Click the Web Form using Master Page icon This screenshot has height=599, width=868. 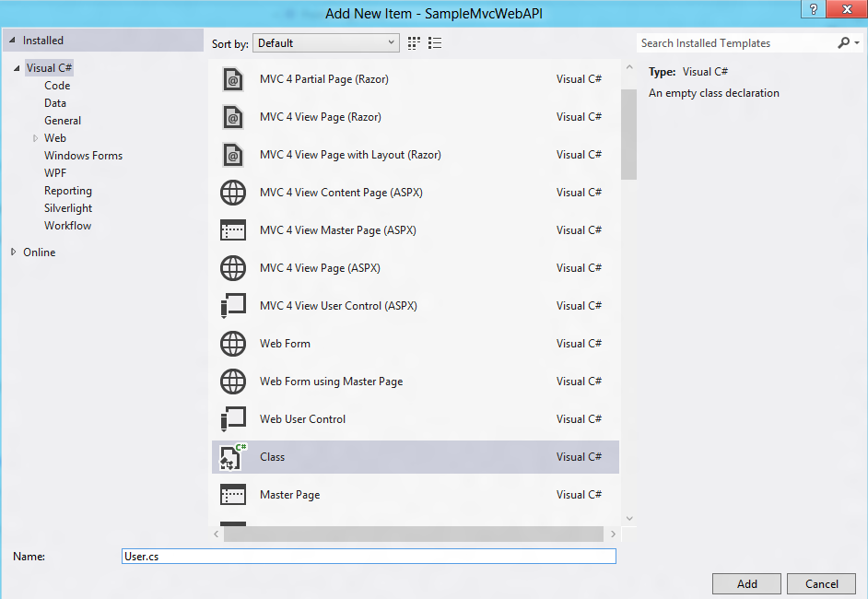point(233,382)
